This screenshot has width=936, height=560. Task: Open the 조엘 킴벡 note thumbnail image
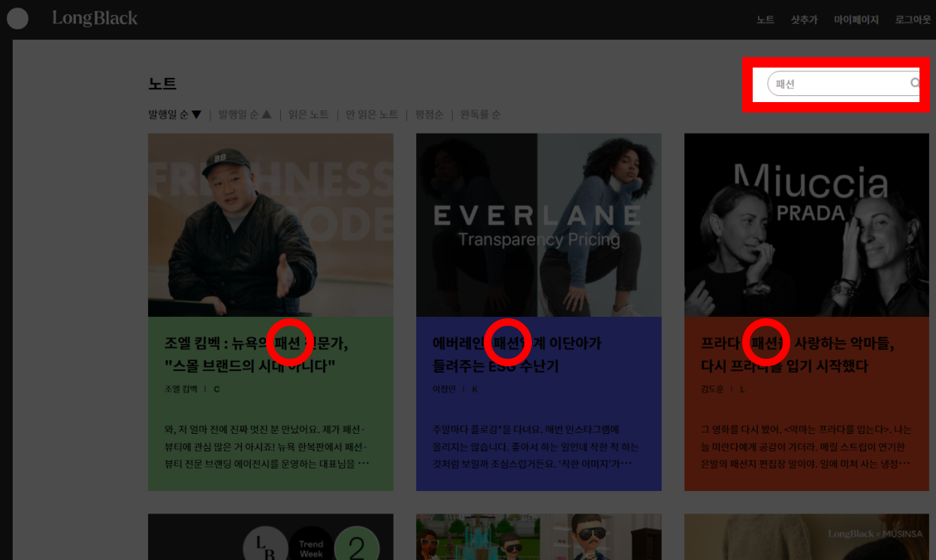pyautogui.click(x=270, y=225)
